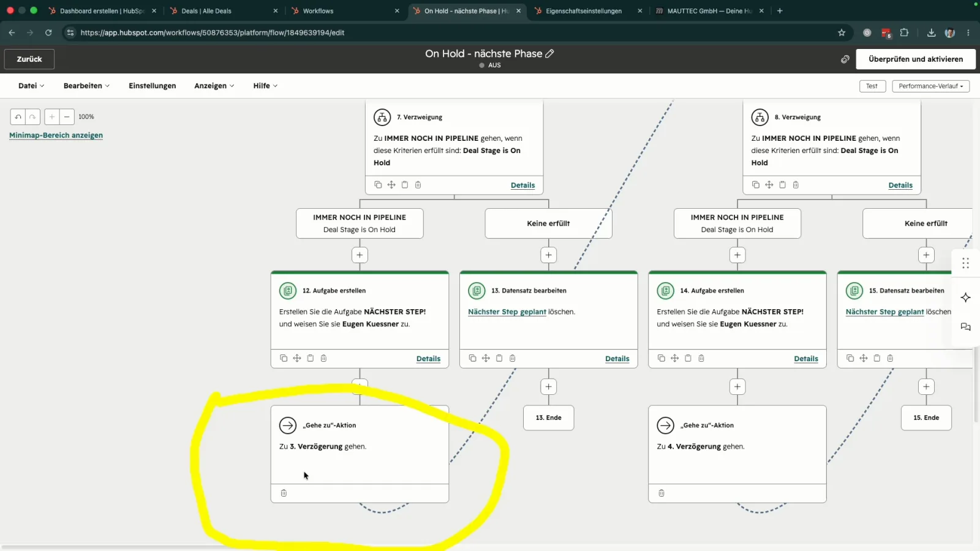Click the undo arrow on canvas toolbar
Screen dimensions: 980x551
click(x=18, y=116)
